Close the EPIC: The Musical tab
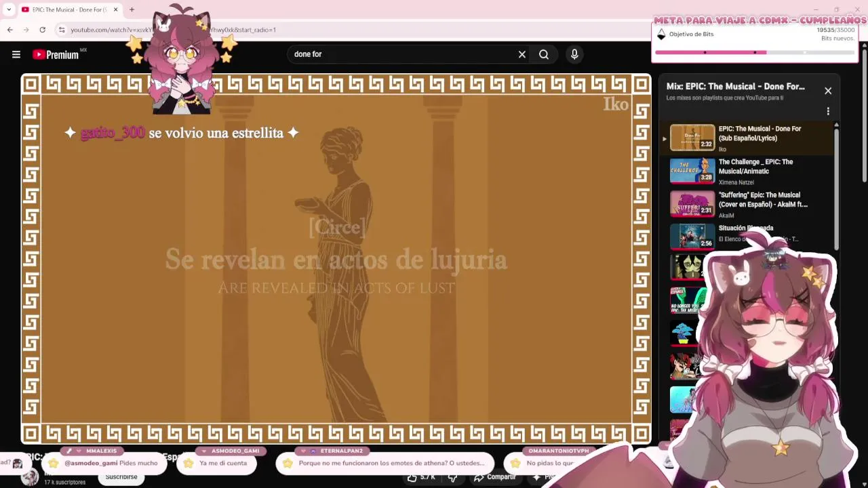Viewport: 868px width, 488px height. [x=115, y=9]
